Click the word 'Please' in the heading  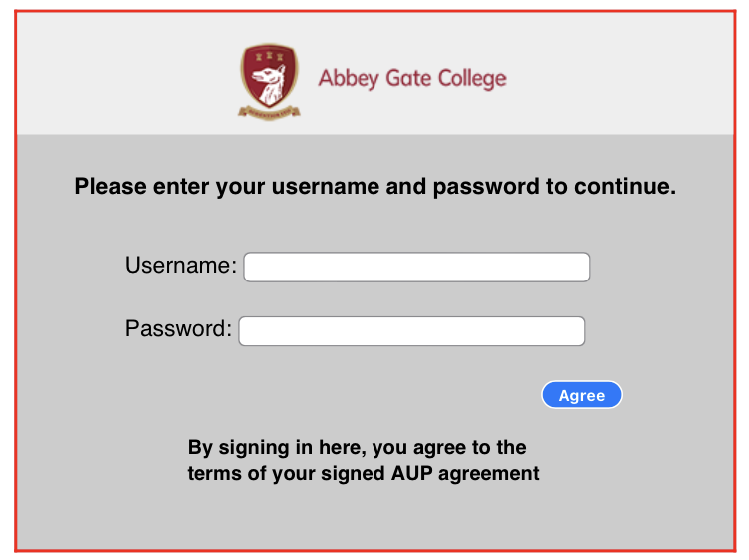[110, 187]
